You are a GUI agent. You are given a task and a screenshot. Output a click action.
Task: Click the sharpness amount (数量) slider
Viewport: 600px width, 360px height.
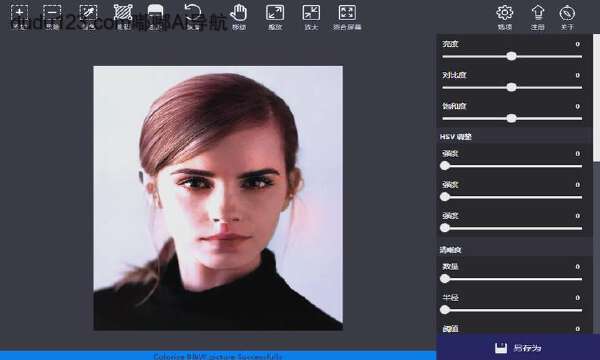coord(512,279)
